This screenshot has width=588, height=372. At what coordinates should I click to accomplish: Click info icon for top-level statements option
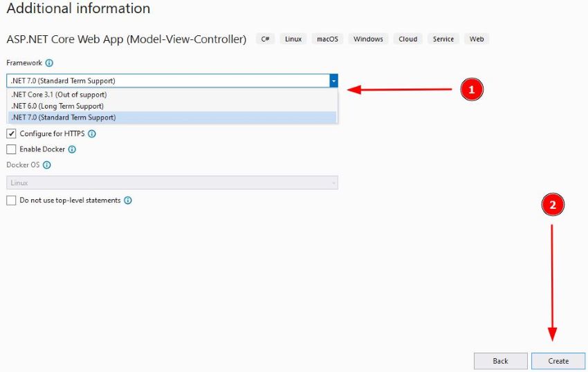(128, 201)
